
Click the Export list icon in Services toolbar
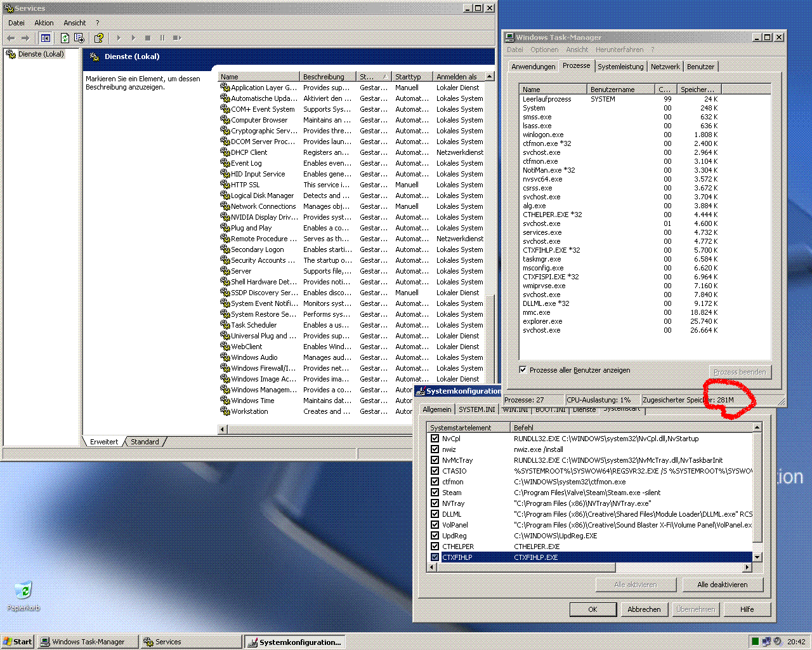79,38
